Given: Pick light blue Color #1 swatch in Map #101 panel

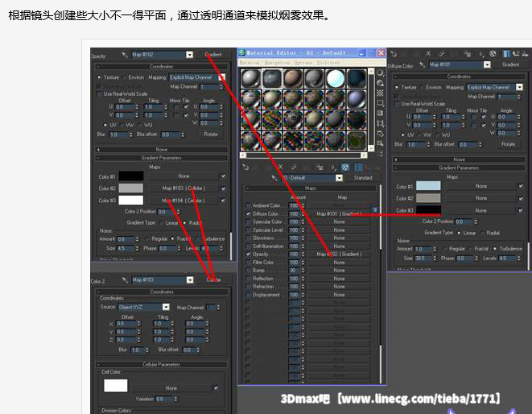Looking at the screenshot, I should pos(428,186).
